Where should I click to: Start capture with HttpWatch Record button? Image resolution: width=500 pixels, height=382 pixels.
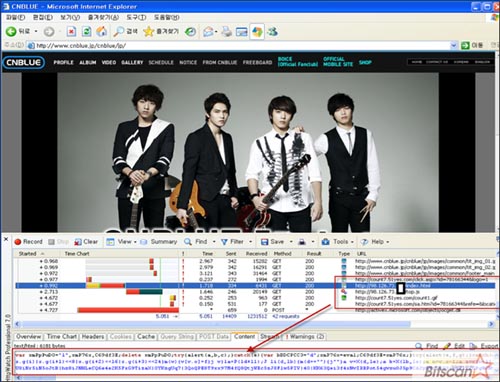(x=28, y=242)
